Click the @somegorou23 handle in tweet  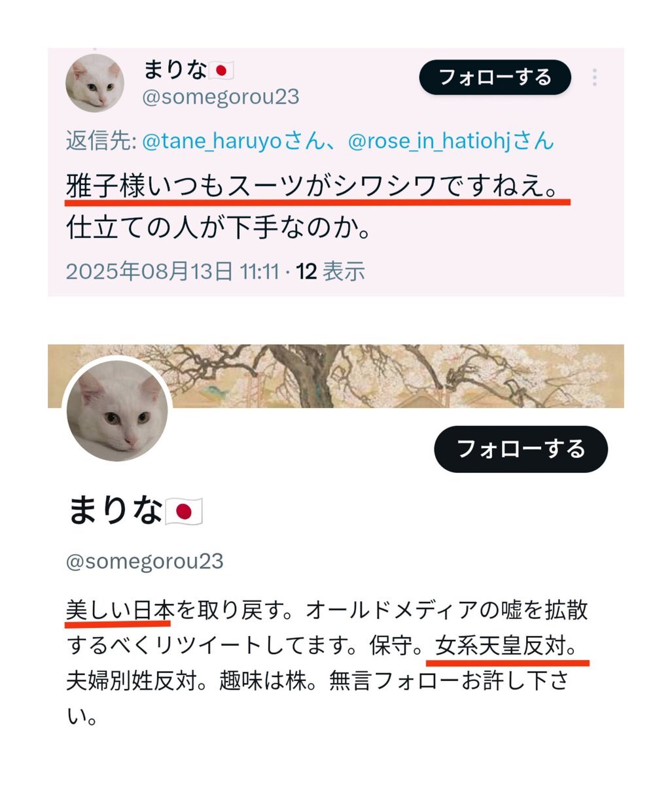(221, 97)
